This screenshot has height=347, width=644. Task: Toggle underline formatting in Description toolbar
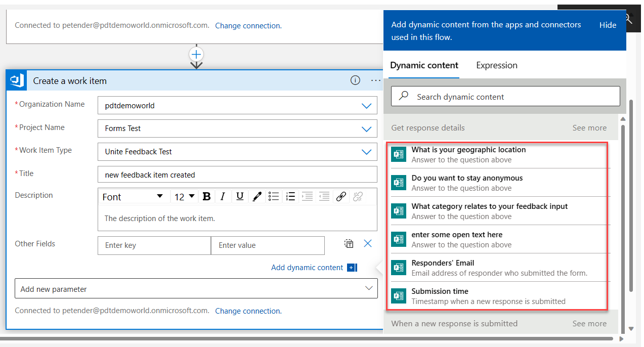click(240, 197)
